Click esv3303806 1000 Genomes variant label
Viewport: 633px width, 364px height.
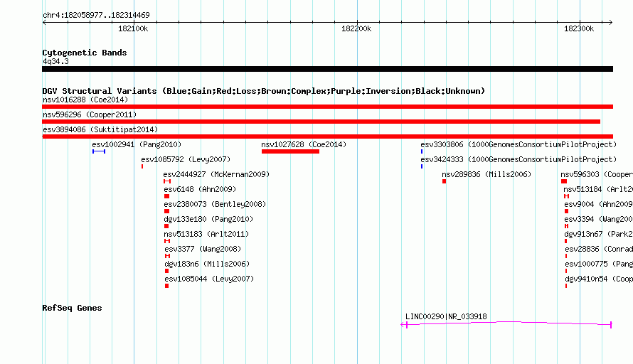pyautogui.click(x=518, y=144)
